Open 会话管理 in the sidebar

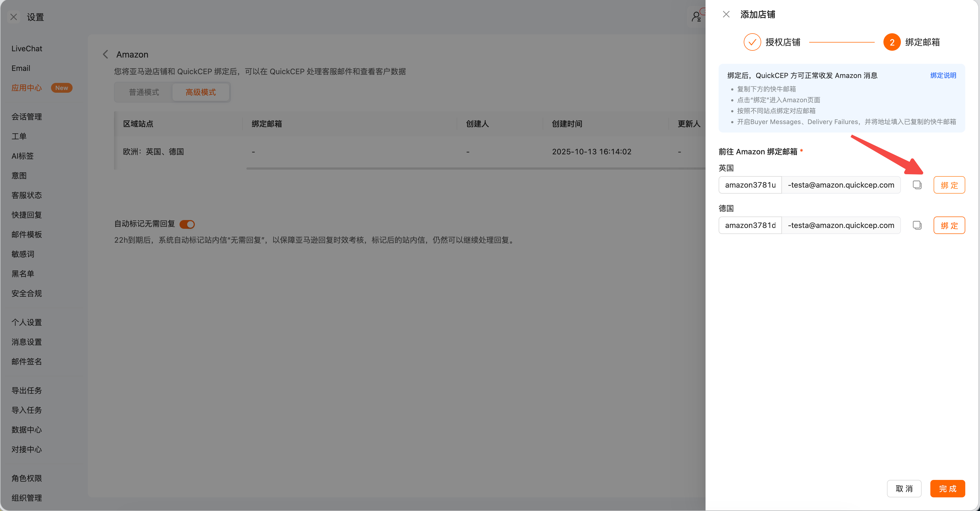pyautogui.click(x=27, y=117)
